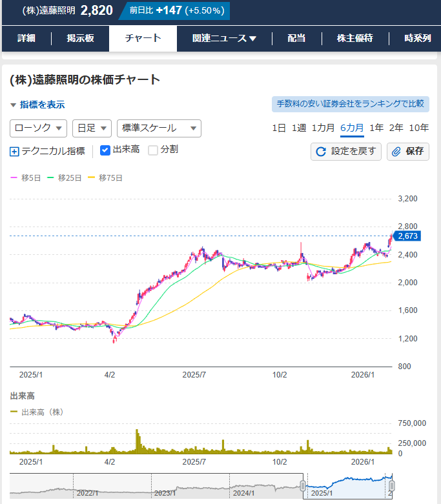Select the 10年 time range
This screenshot has width=441, height=504.
click(418, 128)
